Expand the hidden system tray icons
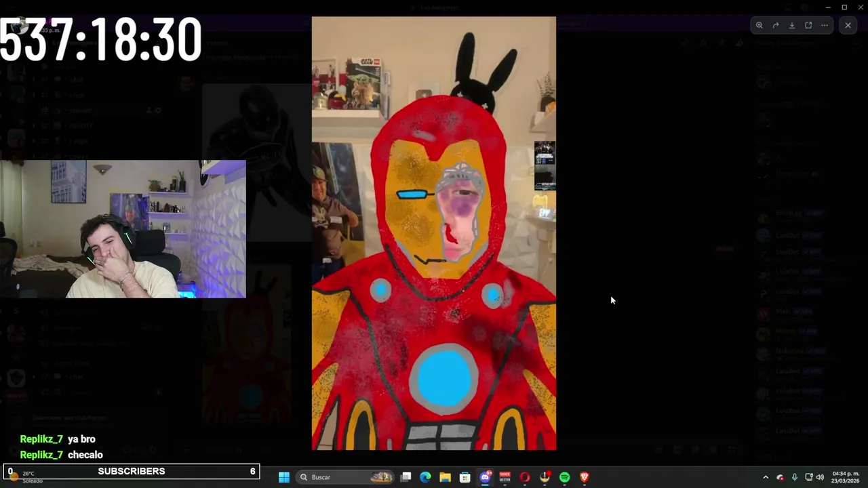Image resolution: width=868 pixels, height=488 pixels. (766, 477)
